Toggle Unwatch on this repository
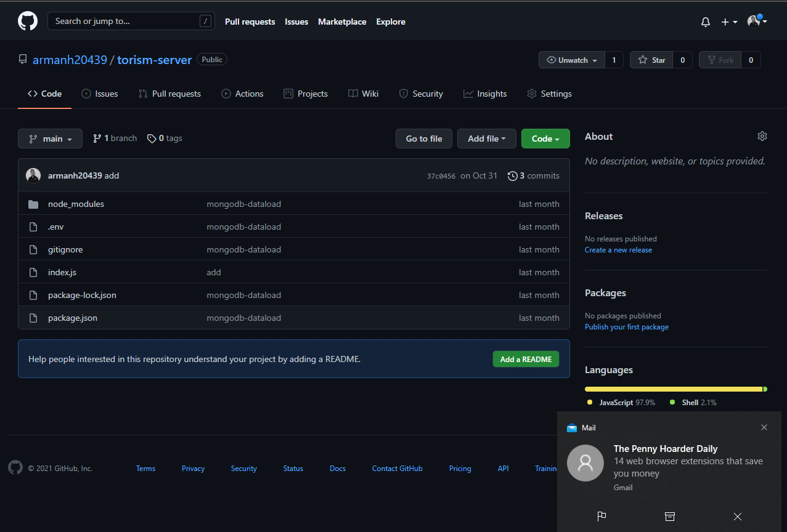 coord(571,60)
